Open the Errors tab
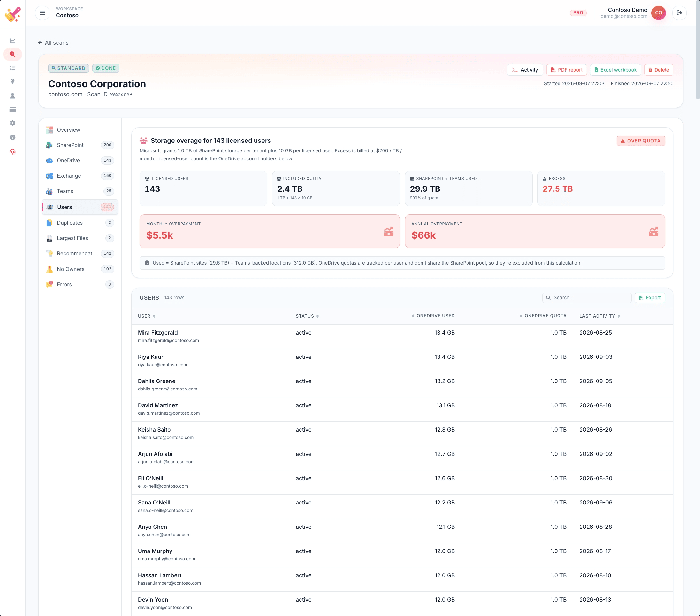Image resolution: width=700 pixels, height=616 pixels. 80,284
